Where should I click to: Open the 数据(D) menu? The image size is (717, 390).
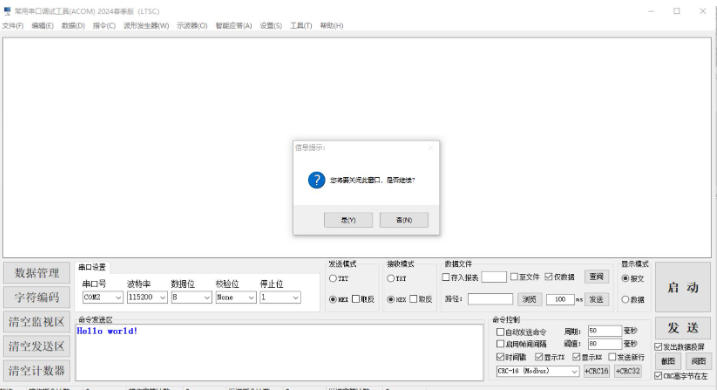click(73, 26)
